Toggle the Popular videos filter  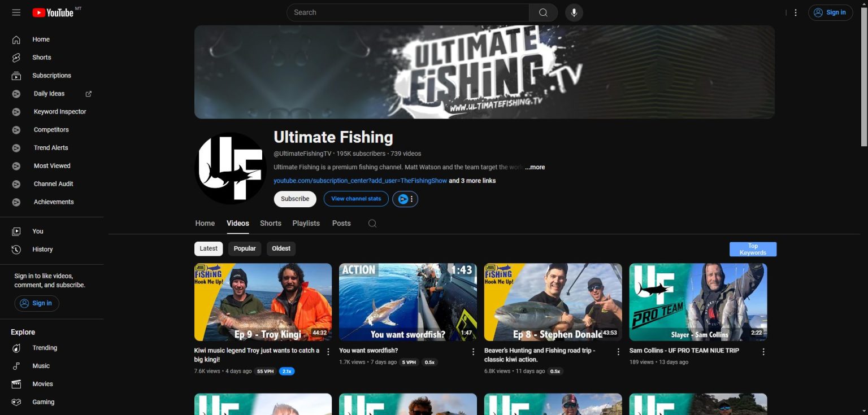tap(244, 248)
